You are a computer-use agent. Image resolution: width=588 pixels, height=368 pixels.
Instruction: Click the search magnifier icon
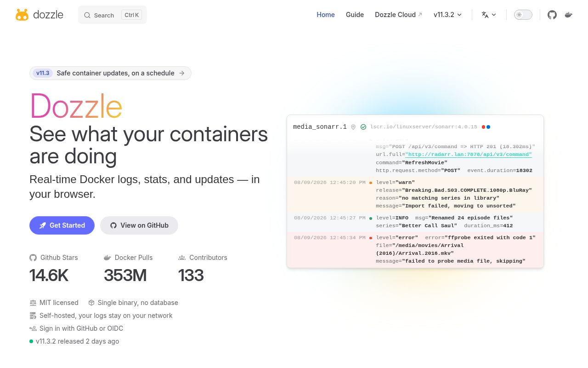(x=87, y=15)
